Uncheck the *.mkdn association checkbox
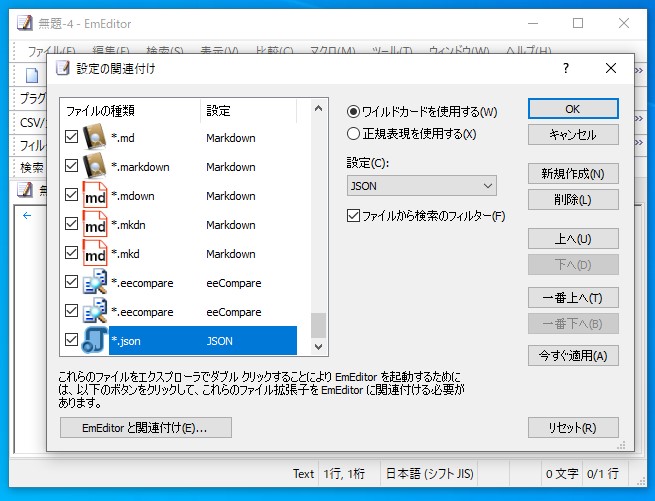Screen dimensions: 655x501 71,224
